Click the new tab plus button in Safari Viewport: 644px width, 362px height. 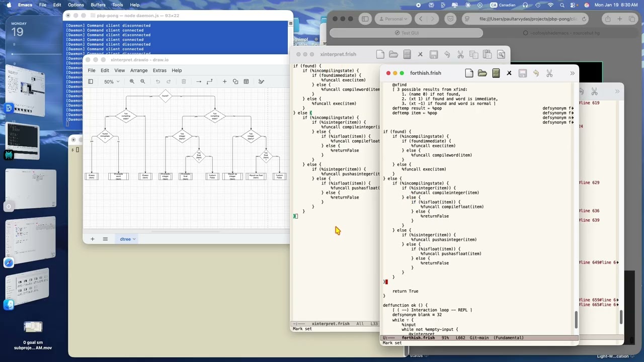click(x=620, y=19)
